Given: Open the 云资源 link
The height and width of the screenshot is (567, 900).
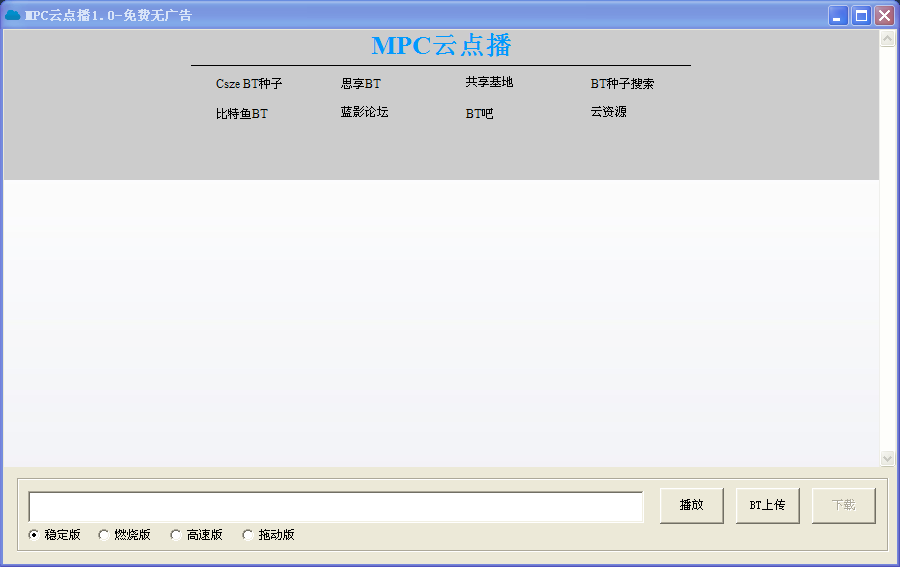Looking at the screenshot, I should click(x=608, y=112).
